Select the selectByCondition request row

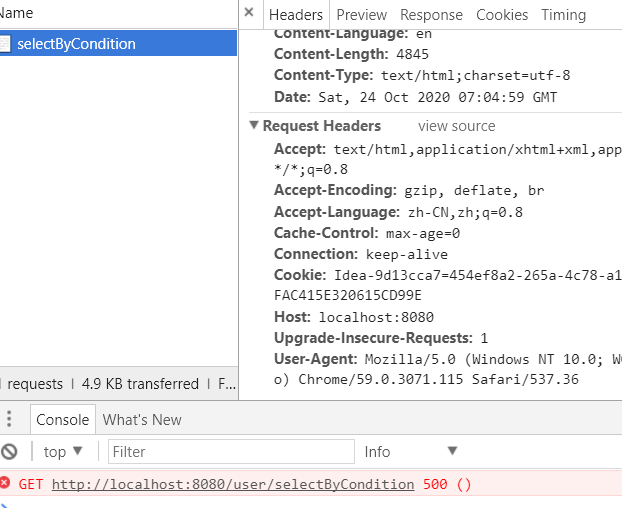[120, 44]
